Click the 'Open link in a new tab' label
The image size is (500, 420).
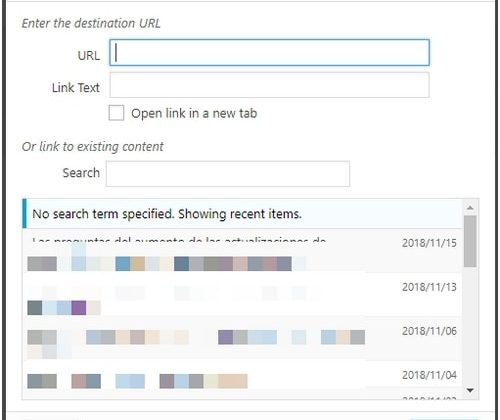click(194, 113)
